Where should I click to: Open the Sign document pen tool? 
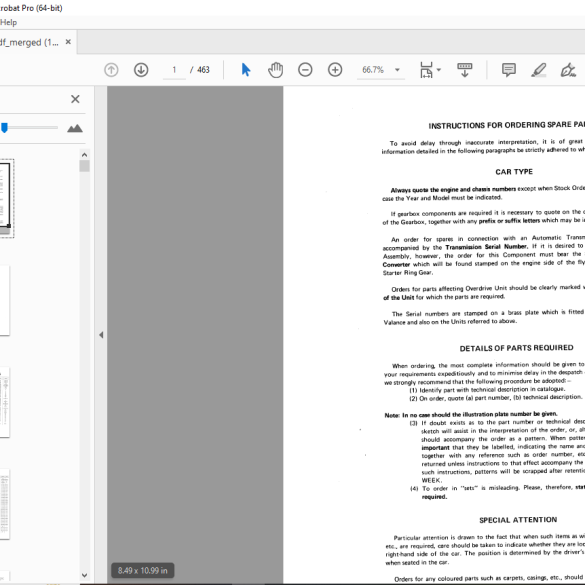568,70
